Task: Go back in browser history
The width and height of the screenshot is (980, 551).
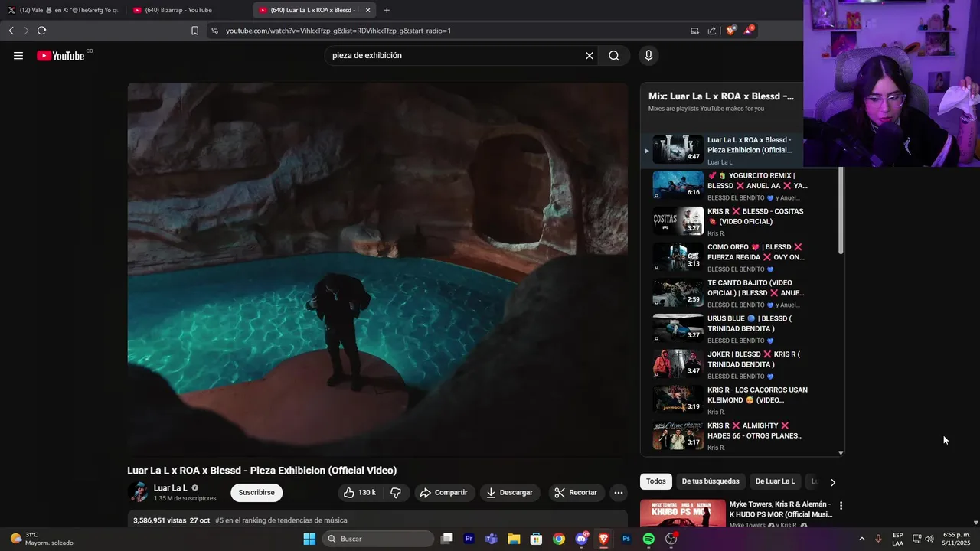Action: pyautogui.click(x=11, y=31)
